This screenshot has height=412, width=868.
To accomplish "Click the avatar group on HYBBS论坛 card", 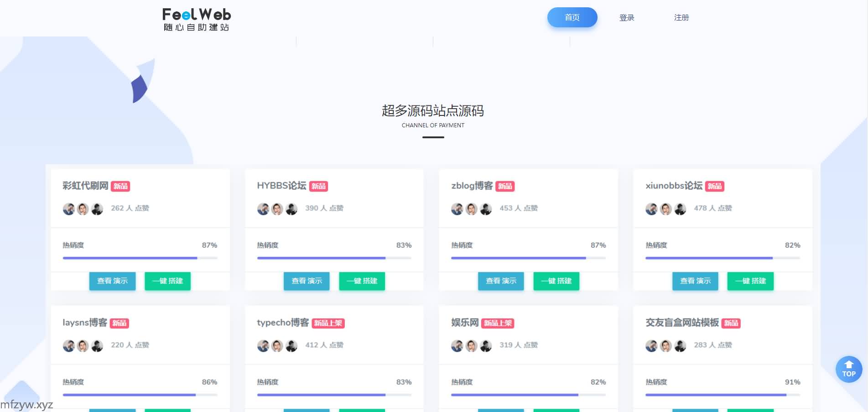I will 277,209.
